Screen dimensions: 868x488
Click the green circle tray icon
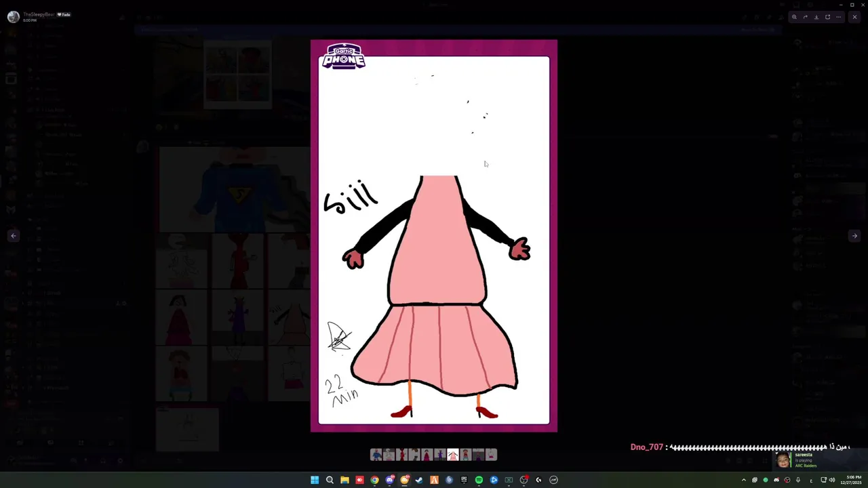pos(766,480)
